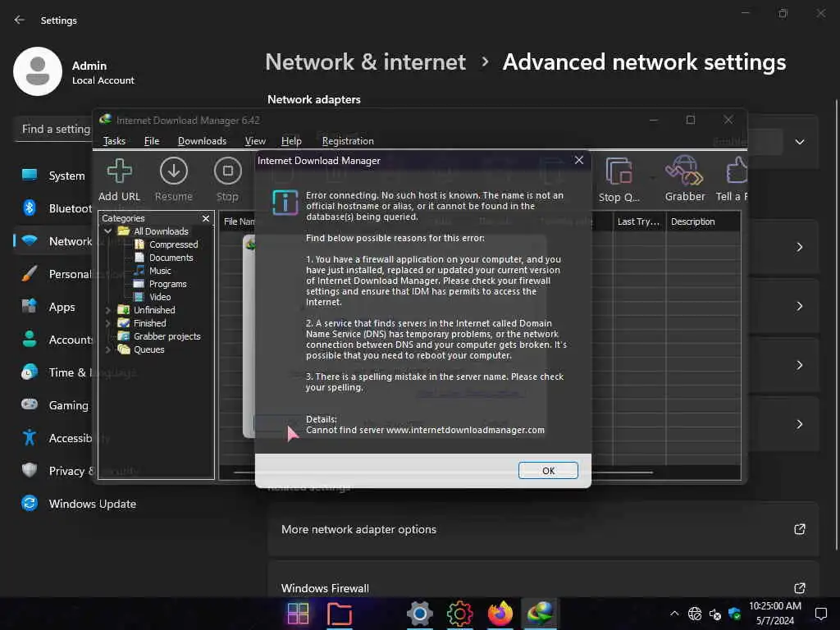Open Accounts in the Settings sidebar

53,340
